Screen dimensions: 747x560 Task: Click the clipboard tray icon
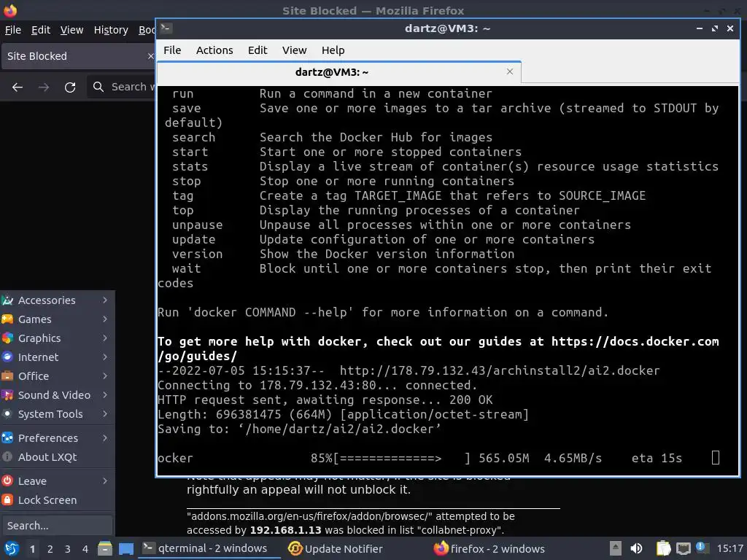pyautogui.click(x=662, y=548)
